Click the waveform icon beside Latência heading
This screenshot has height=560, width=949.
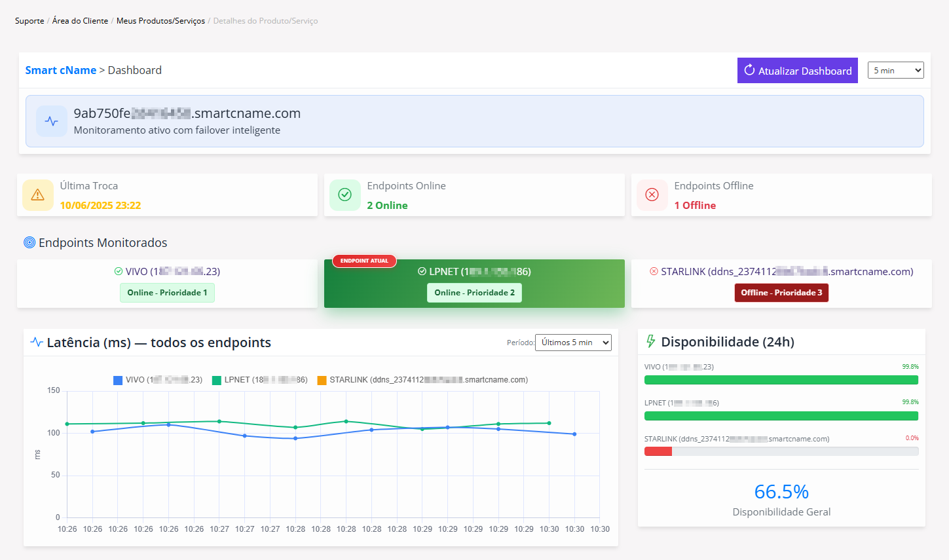pyautogui.click(x=37, y=342)
